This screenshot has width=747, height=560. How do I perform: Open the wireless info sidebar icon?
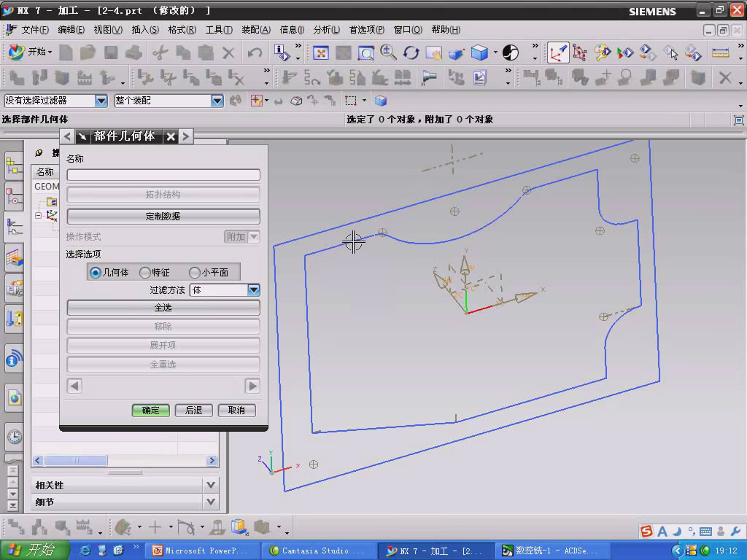pos(15,359)
